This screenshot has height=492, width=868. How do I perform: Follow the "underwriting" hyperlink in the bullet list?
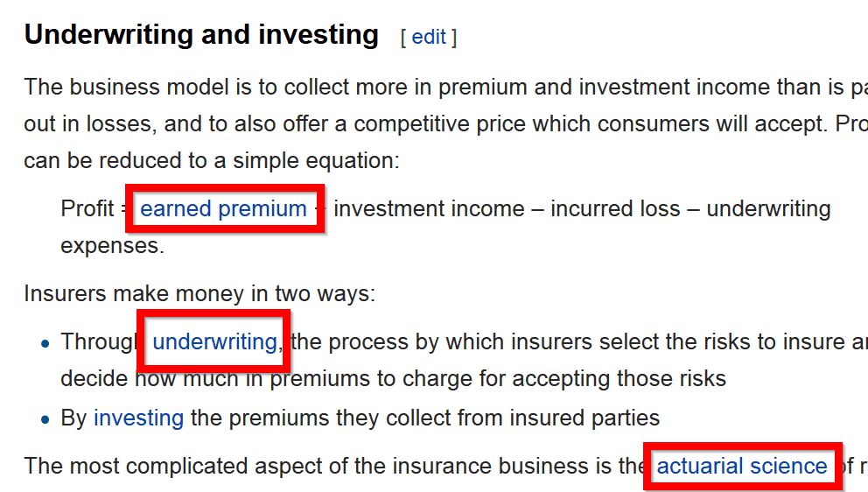[214, 341]
